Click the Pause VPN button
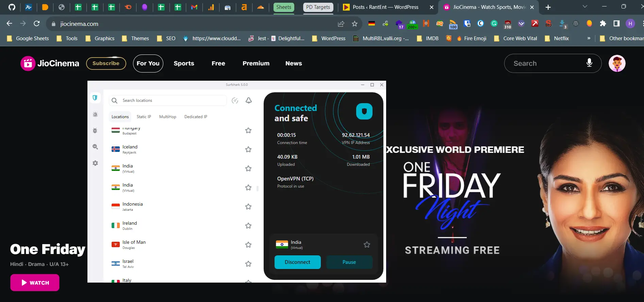 (349, 262)
